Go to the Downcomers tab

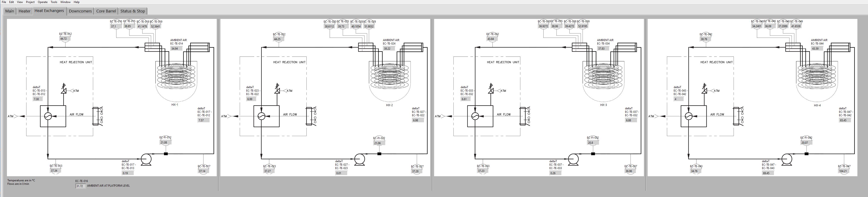tap(80, 11)
